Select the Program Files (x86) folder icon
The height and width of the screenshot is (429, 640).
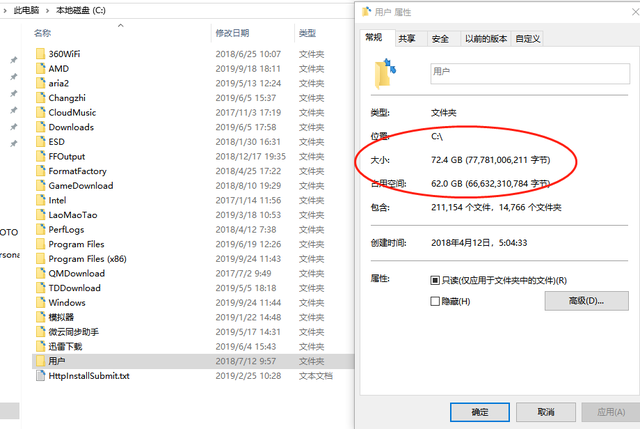[40, 259]
